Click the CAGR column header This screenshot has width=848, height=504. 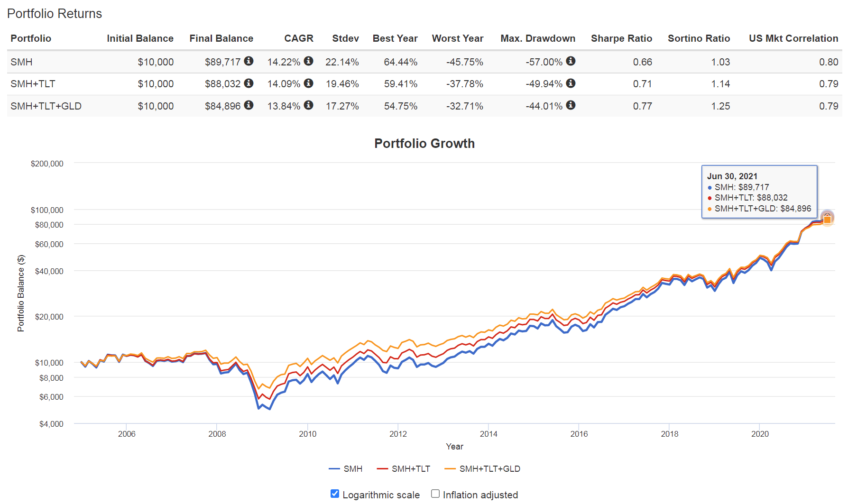299,38
